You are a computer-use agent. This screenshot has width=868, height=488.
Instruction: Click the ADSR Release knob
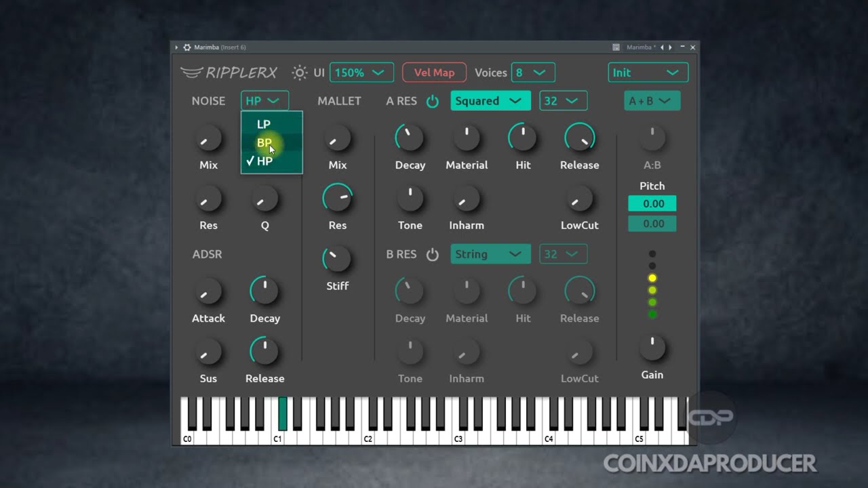pyautogui.click(x=265, y=352)
